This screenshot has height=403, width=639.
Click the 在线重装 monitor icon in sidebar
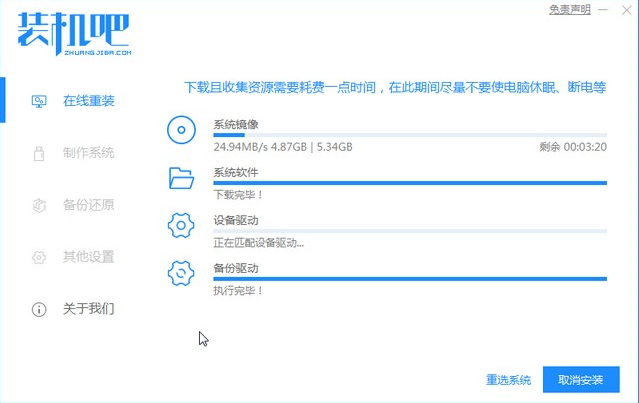[x=39, y=101]
